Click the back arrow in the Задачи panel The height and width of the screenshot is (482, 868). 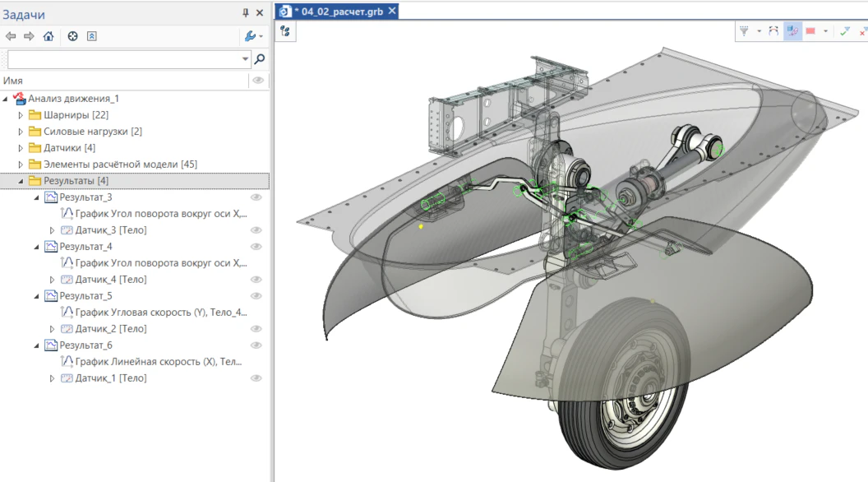click(11, 36)
